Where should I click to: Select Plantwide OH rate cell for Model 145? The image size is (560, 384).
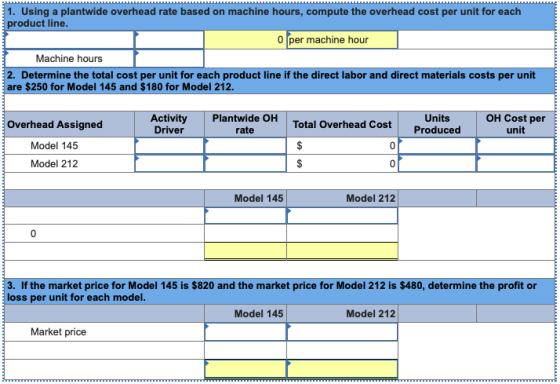click(245, 146)
